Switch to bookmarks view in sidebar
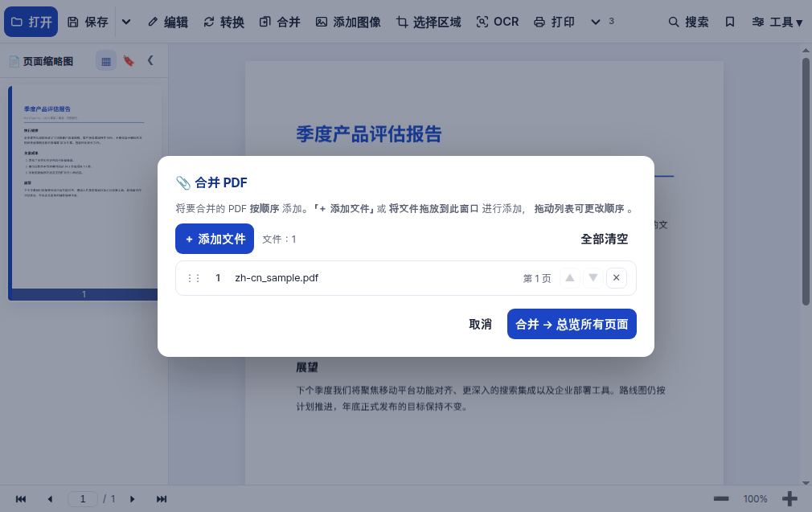This screenshot has width=812, height=512. [x=129, y=61]
